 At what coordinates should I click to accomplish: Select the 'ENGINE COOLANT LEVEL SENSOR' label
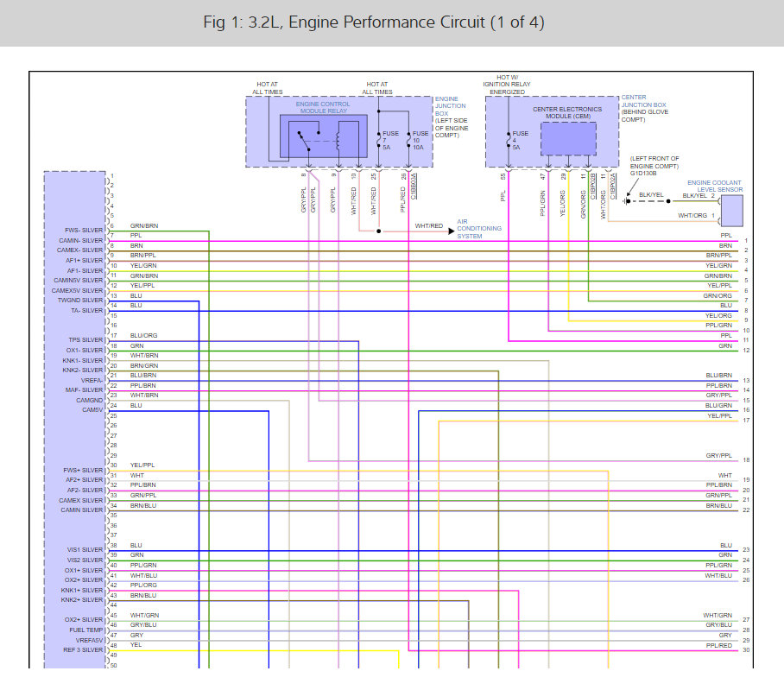(x=715, y=186)
